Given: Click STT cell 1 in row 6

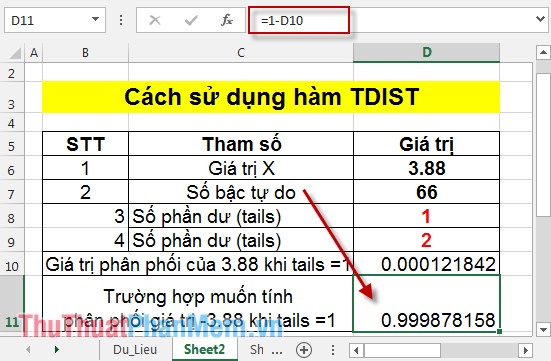Looking at the screenshot, I should pyautogui.click(x=85, y=168).
